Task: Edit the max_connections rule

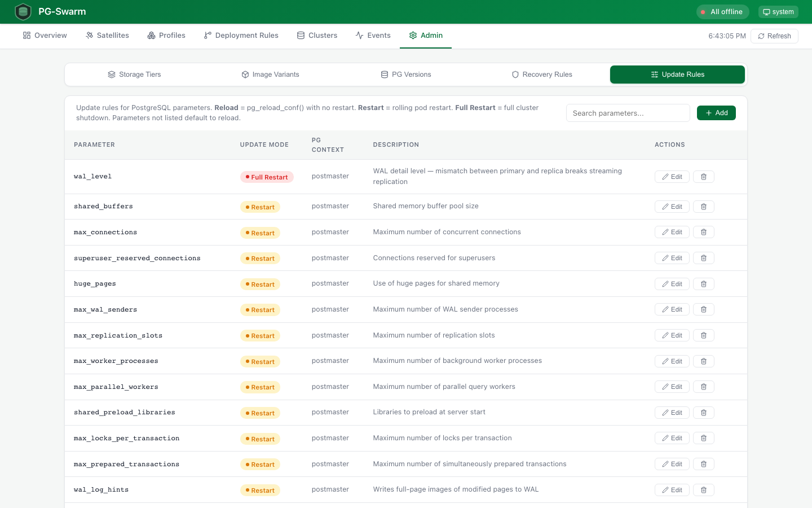Action: pos(672,232)
